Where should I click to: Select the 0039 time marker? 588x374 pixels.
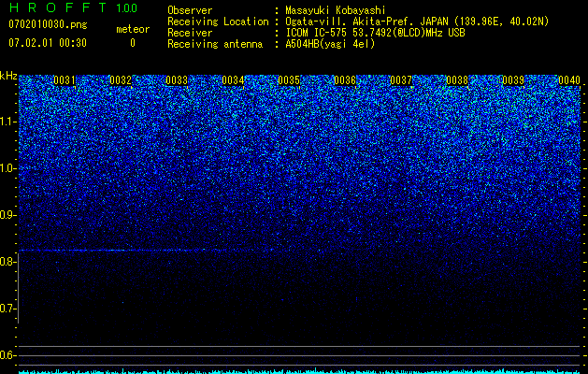[513, 80]
